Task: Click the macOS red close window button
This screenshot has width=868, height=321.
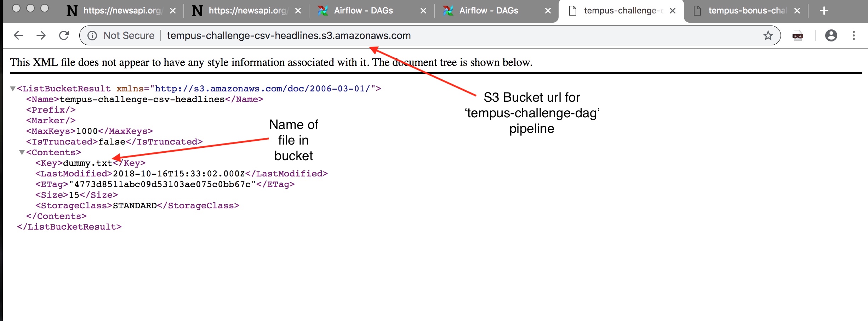Action: click(16, 8)
